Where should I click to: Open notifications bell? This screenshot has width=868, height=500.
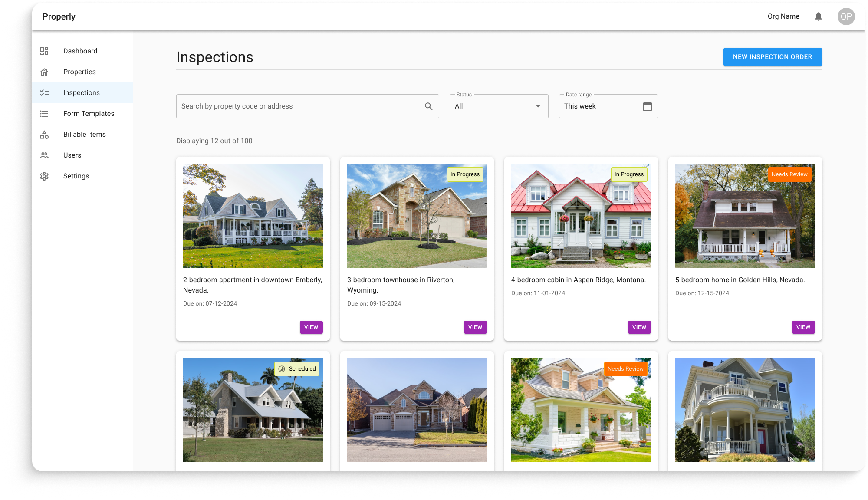tap(819, 16)
